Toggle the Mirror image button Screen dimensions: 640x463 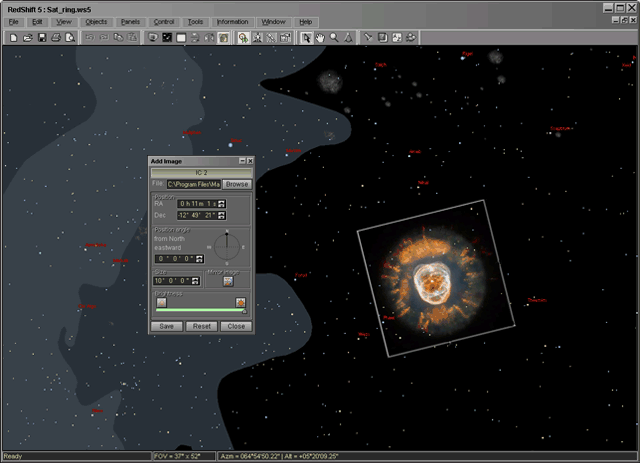tap(227, 282)
